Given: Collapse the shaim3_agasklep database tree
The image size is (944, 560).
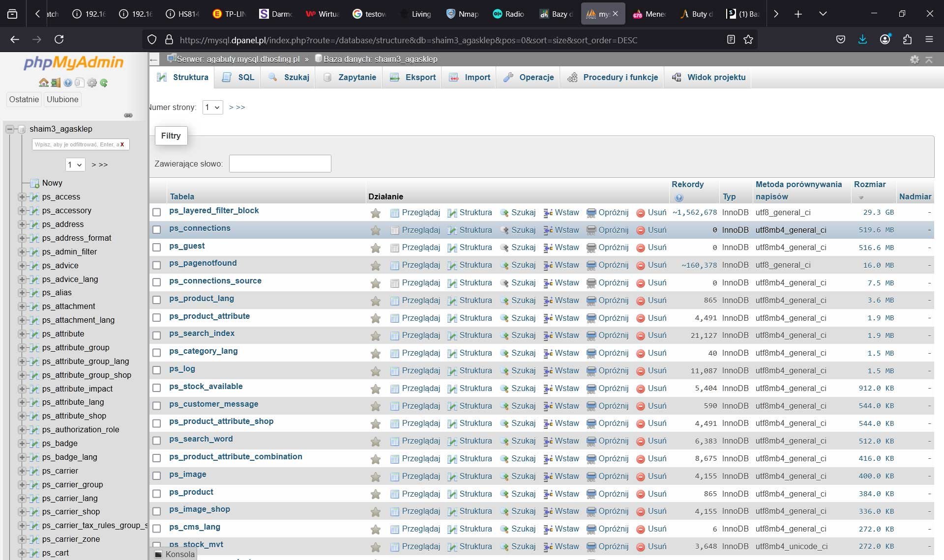Looking at the screenshot, I should click(10, 129).
